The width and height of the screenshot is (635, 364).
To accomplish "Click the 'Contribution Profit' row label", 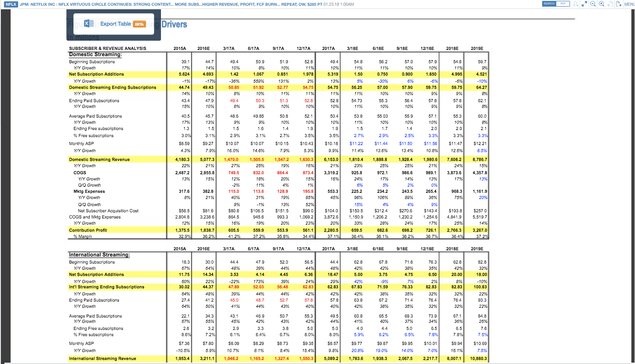I will (88, 230).
